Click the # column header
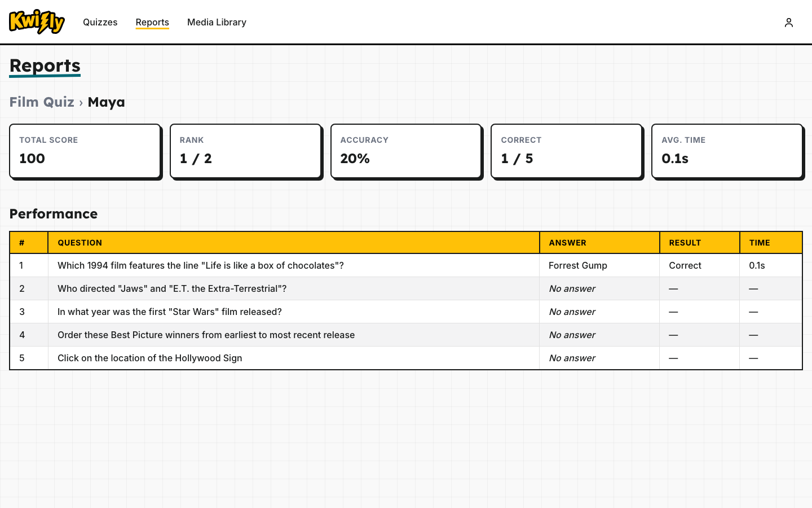The width and height of the screenshot is (812, 508). click(x=29, y=243)
